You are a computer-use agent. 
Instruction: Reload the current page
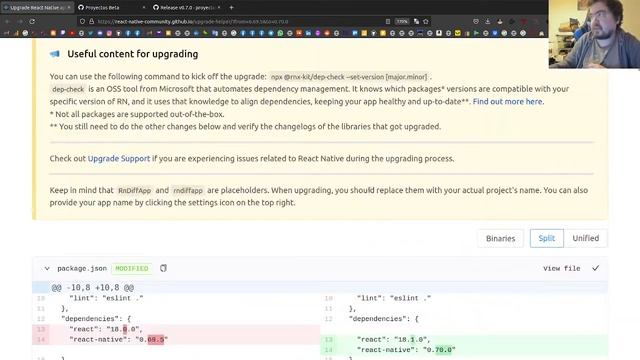click(32, 21)
